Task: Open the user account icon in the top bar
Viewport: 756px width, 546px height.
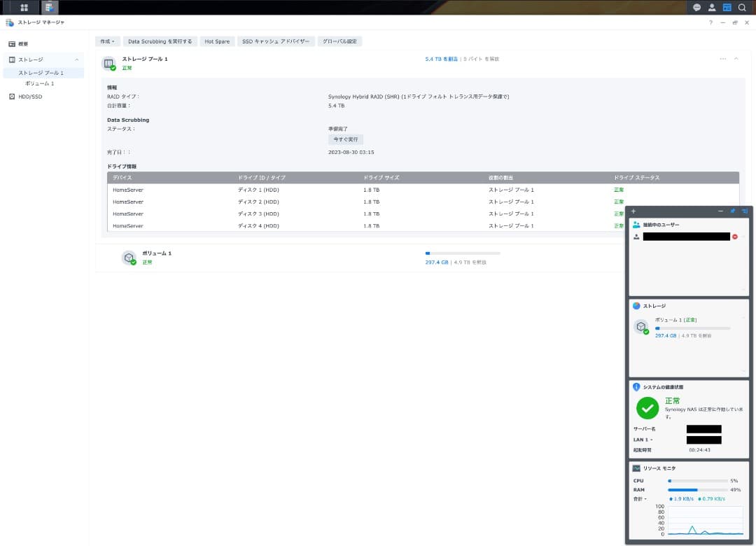Action: click(x=712, y=8)
